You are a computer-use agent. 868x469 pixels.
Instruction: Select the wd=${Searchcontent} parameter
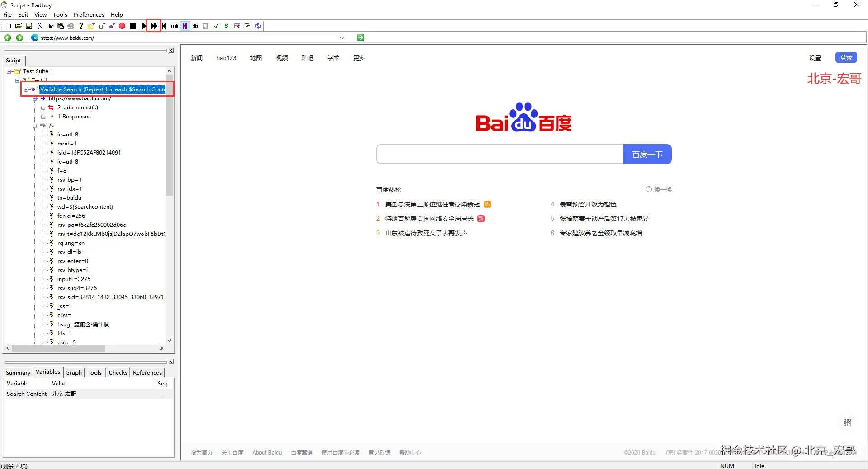85,207
